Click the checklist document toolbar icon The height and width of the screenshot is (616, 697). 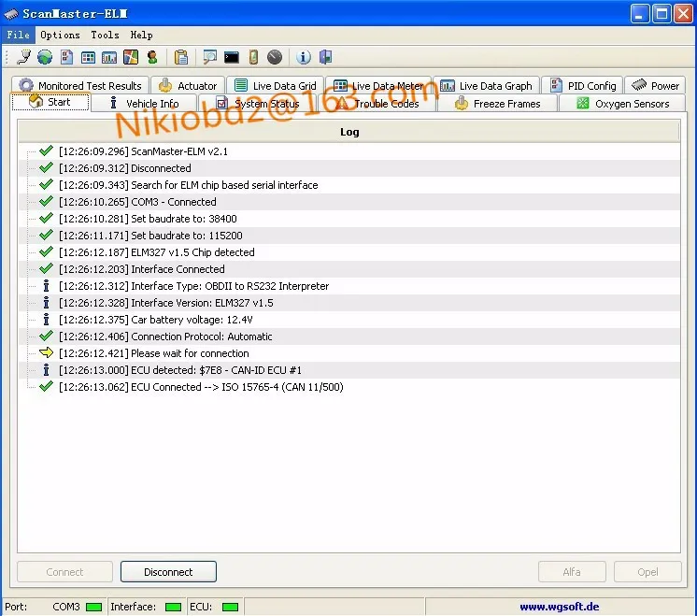[x=66, y=57]
